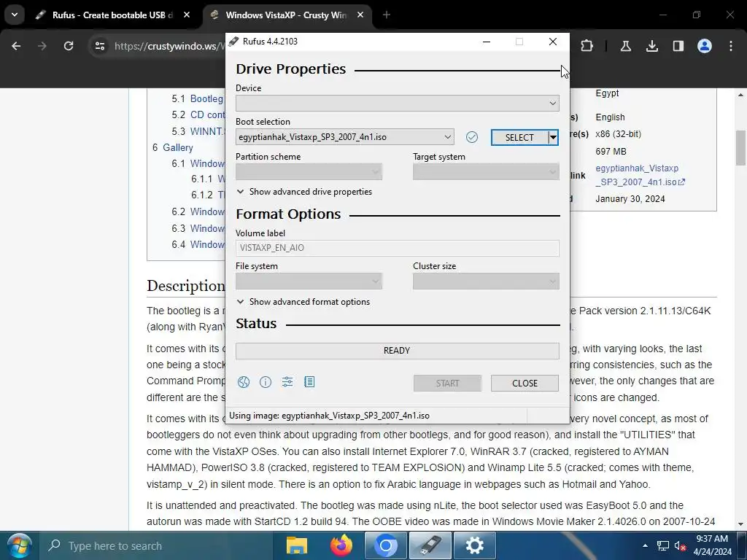
Task: Open Rufus language selection globe icon
Action: (x=244, y=382)
